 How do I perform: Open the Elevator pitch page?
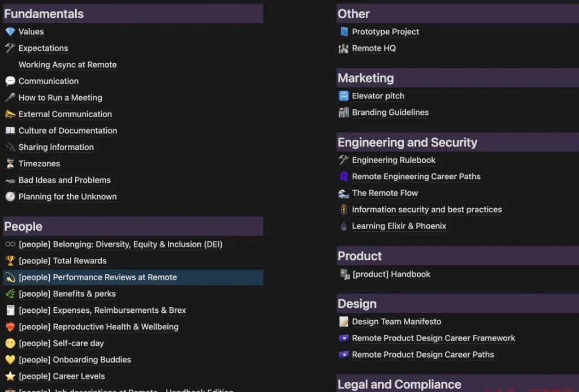[x=378, y=96]
